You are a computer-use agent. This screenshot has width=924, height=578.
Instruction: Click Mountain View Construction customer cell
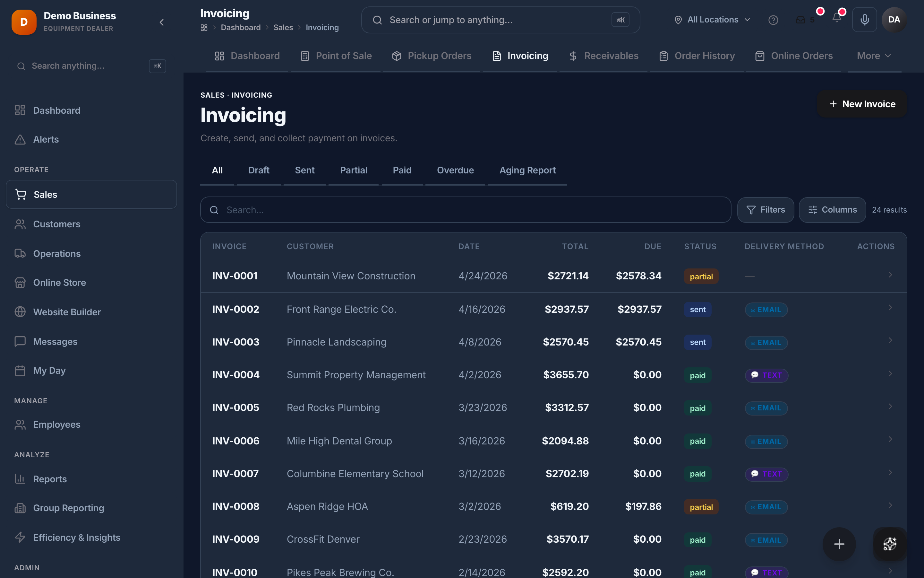click(351, 276)
